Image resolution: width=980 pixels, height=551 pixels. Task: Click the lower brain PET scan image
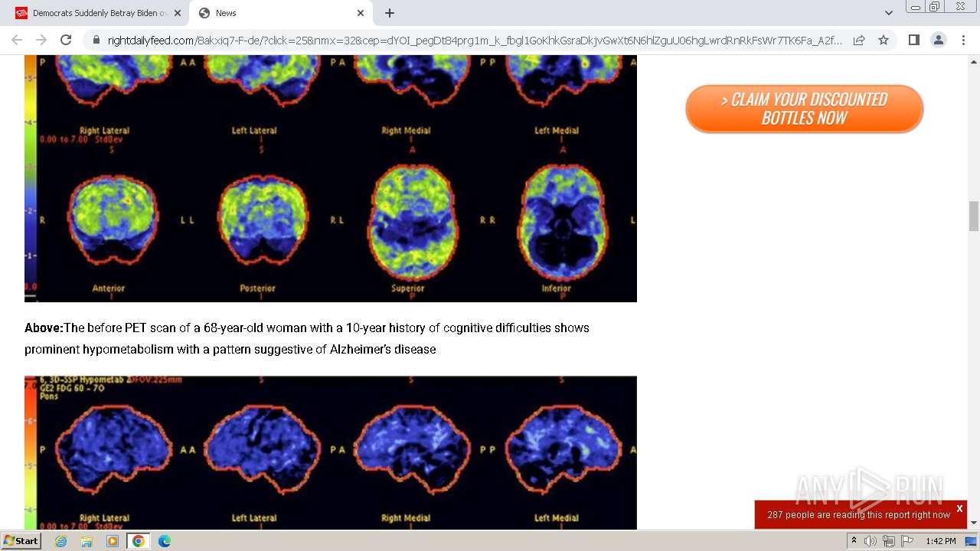(331, 452)
